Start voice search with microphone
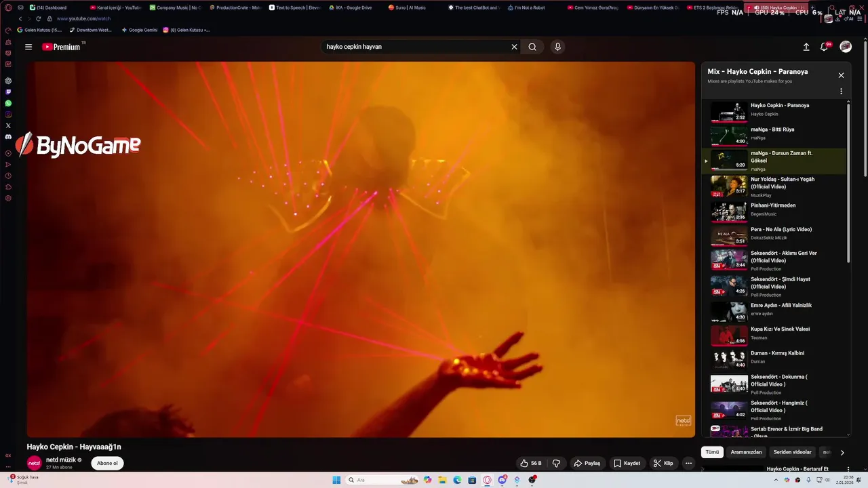Image resolution: width=868 pixels, height=488 pixels. (557, 47)
